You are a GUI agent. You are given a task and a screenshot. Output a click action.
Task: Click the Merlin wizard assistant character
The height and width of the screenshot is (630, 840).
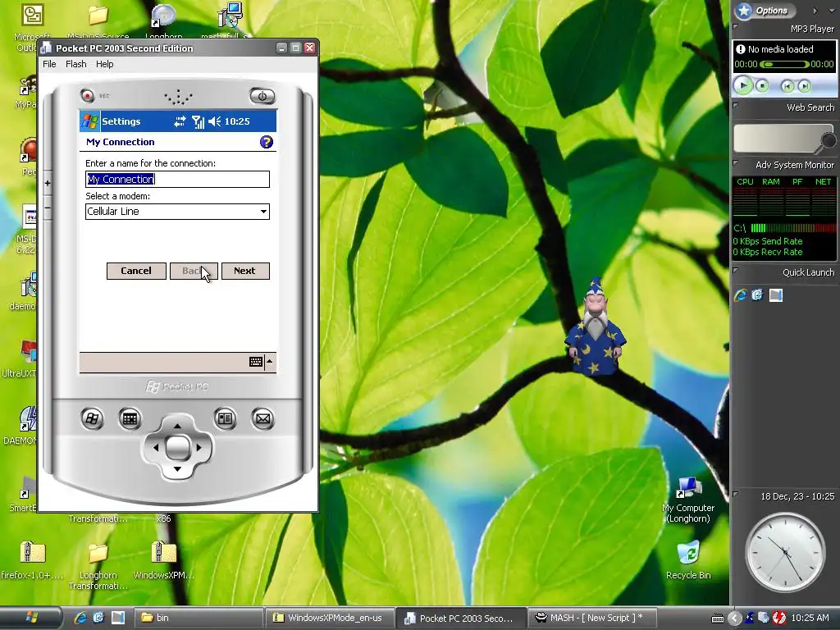click(x=596, y=326)
